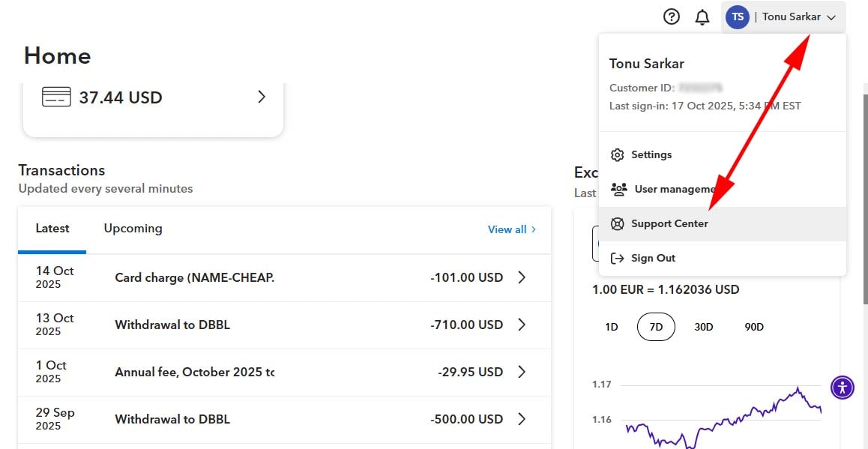
Task: Open the help question mark icon
Action: point(671,16)
